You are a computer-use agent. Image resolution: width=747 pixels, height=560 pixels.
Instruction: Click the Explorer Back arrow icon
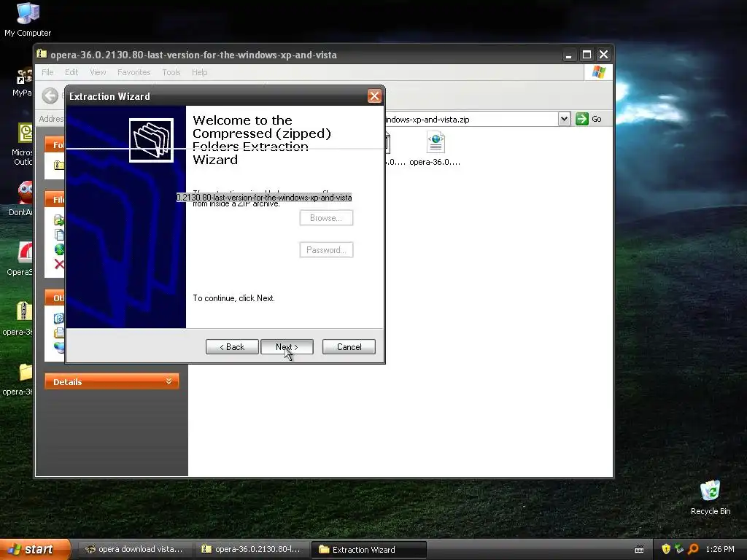tap(50, 96)
